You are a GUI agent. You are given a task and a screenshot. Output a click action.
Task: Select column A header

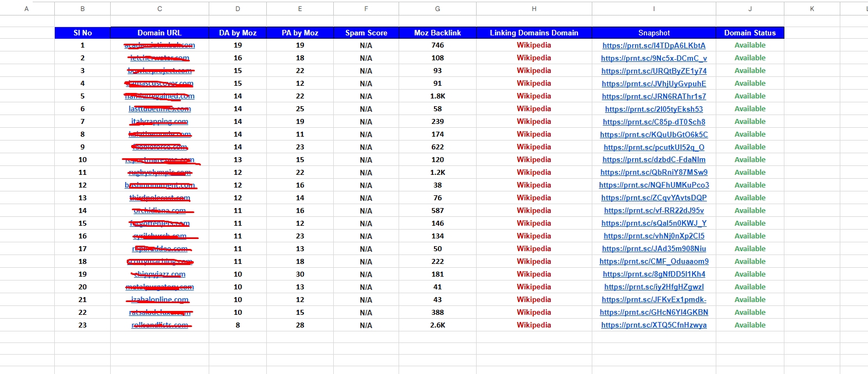click(27, 9)
